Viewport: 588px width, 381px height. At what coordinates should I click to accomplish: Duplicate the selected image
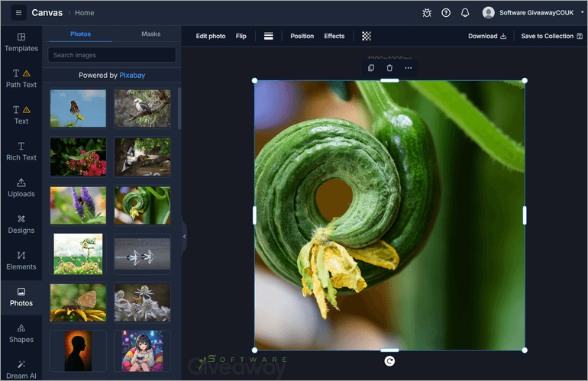pos(371,68)
